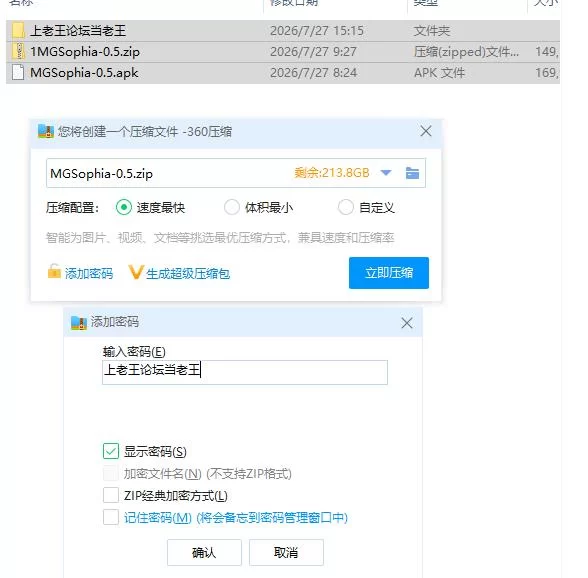The width and height of the screenshot is (588, 578).
Task: Expand the save location dropdown arrow
Action: [x=386, y=173]
